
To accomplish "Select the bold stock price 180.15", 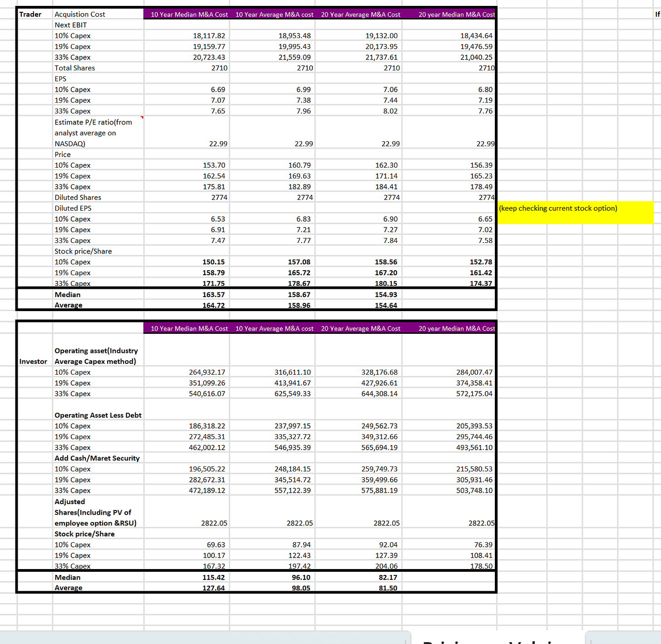I will (x=386, y=283).
